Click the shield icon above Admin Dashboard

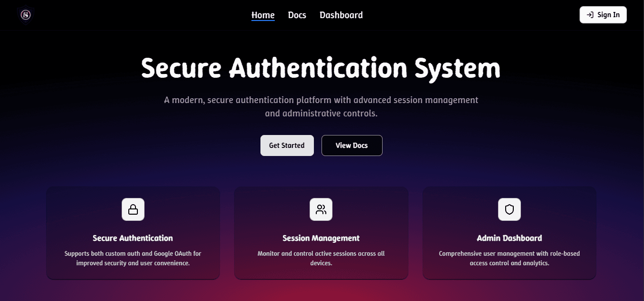(509, 209)
